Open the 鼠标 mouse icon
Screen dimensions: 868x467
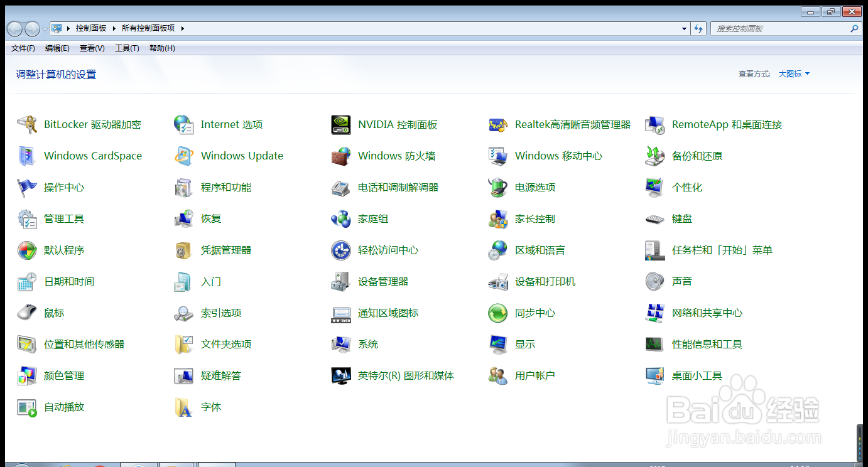pos(27,313)
